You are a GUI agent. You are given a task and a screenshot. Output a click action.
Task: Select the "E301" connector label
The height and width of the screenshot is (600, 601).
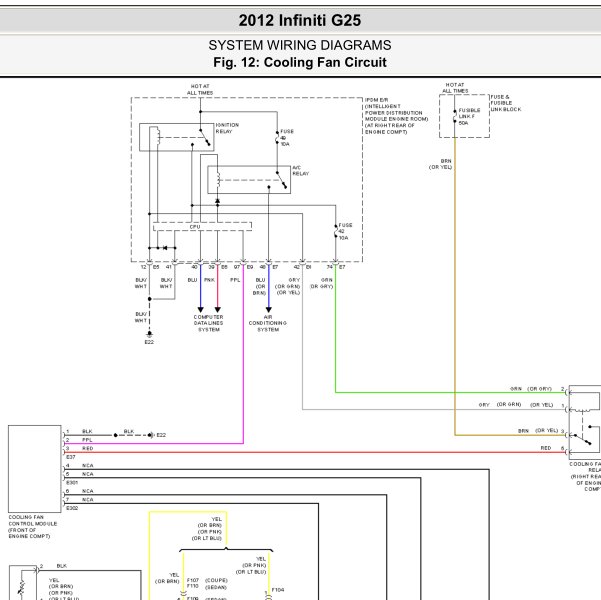coord(72,483)
